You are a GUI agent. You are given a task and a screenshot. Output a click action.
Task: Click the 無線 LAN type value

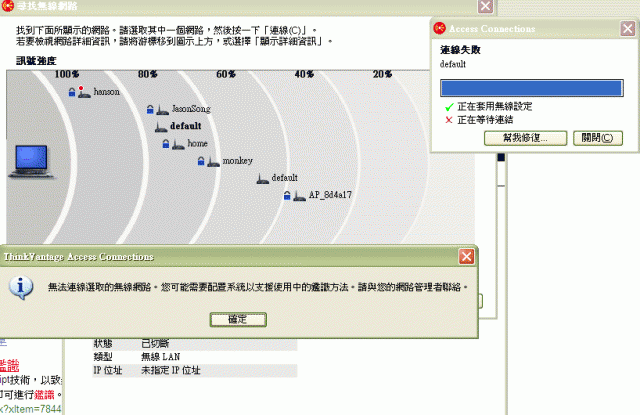(160, 357)
